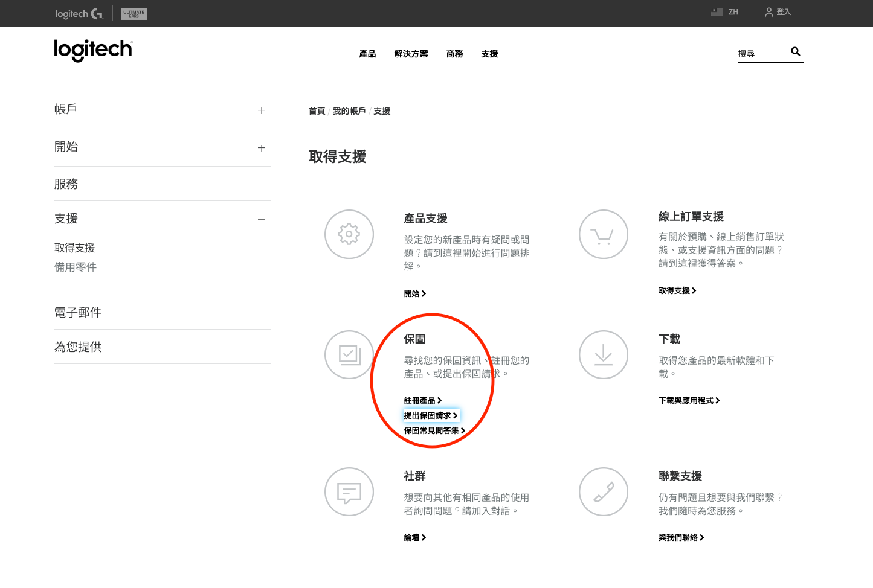
Task: Click the search magnifier icon
Action: click(x=796, y=51)
